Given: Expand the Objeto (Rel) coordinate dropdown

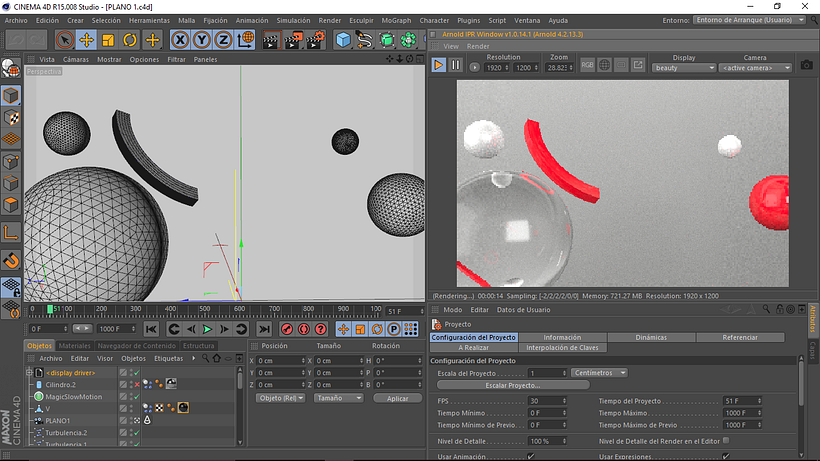Looking at the screenshot, I should (x=280, y=398).
